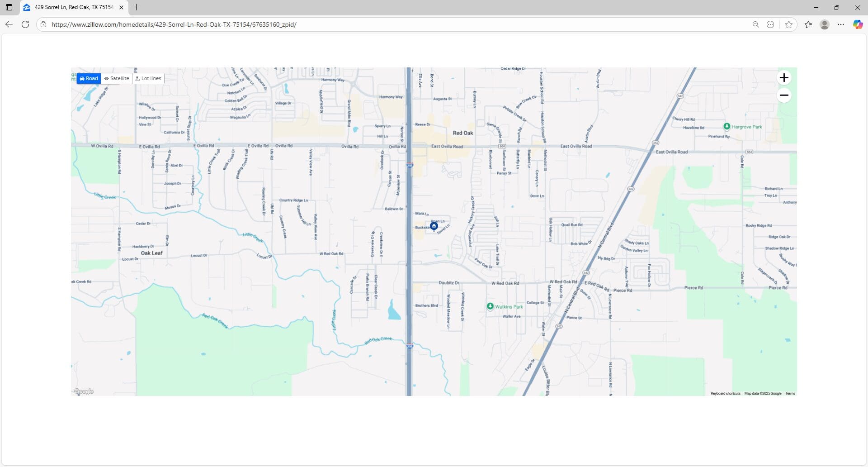
Task: Open the browser Settings and more menu
Action: 840,24
